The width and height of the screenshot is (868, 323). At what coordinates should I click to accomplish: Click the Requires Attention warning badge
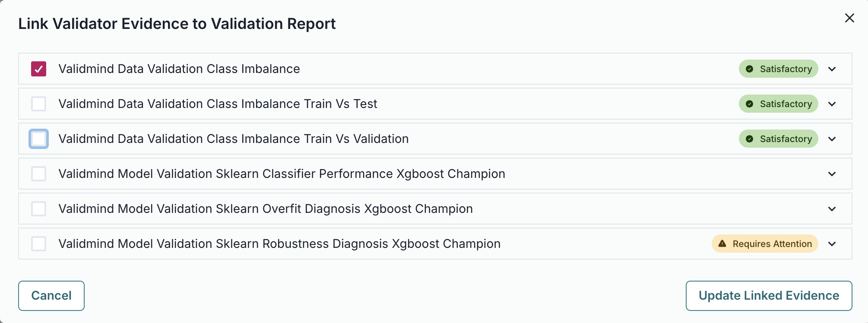coord(764,244)
